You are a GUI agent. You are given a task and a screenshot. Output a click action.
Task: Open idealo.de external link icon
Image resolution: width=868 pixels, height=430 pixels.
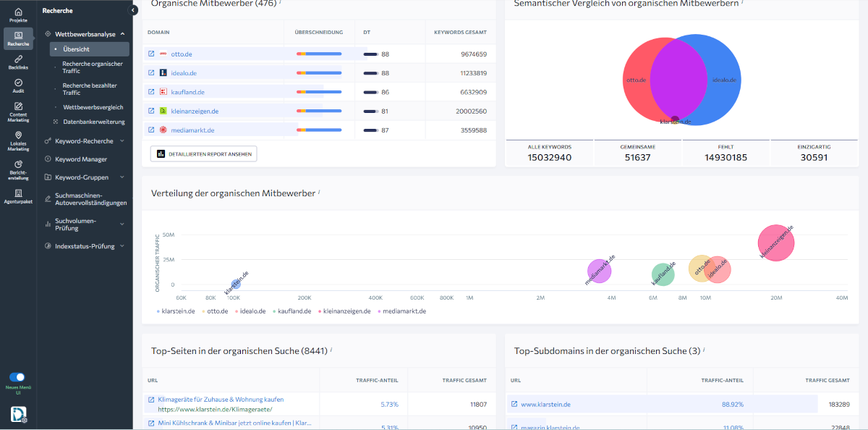click(151, 72)
